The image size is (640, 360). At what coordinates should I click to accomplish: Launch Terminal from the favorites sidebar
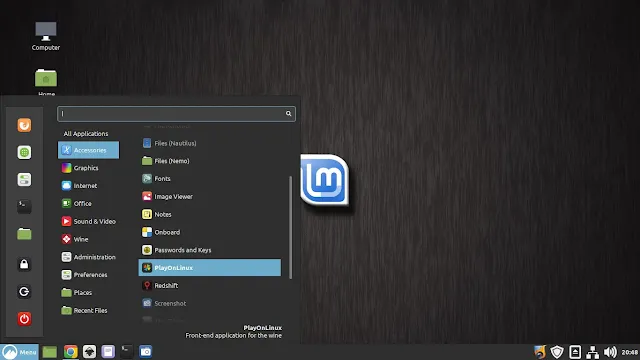(x=24, y=207)
